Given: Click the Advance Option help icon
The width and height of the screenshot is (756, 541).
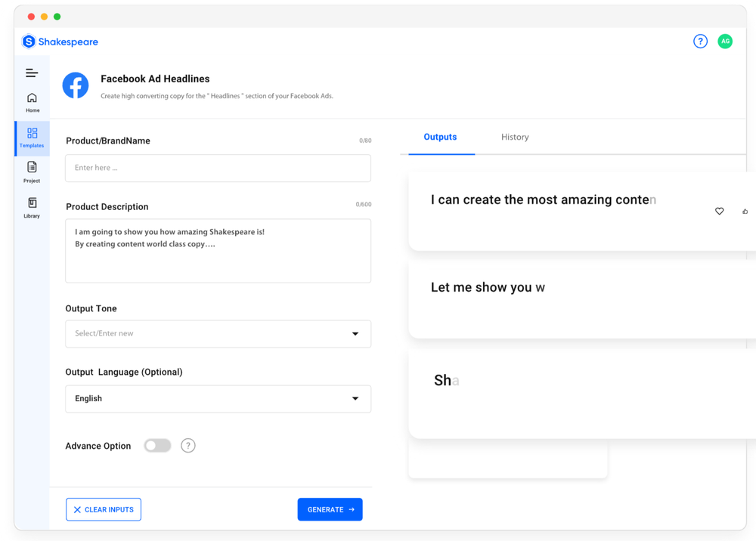Looking at the screenshot, I should click(188, 446).
